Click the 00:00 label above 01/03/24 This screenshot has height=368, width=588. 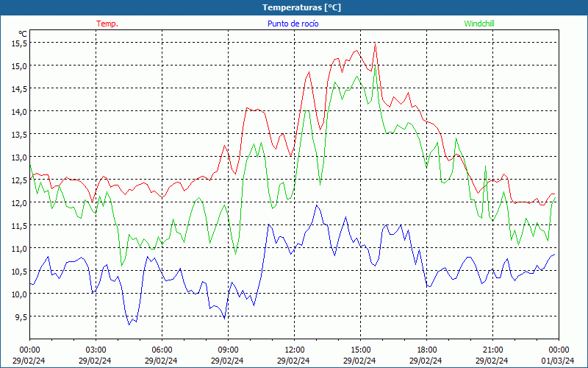[559, 350]
